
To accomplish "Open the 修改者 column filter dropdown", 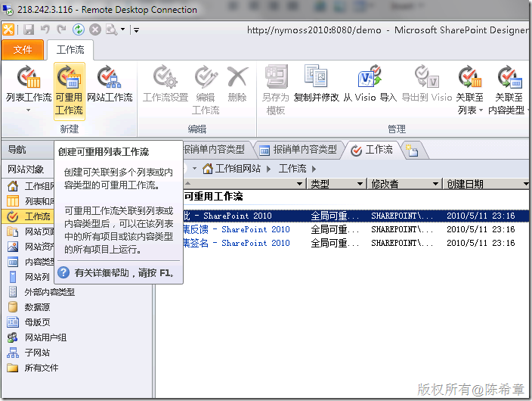I will coord(435,184).
